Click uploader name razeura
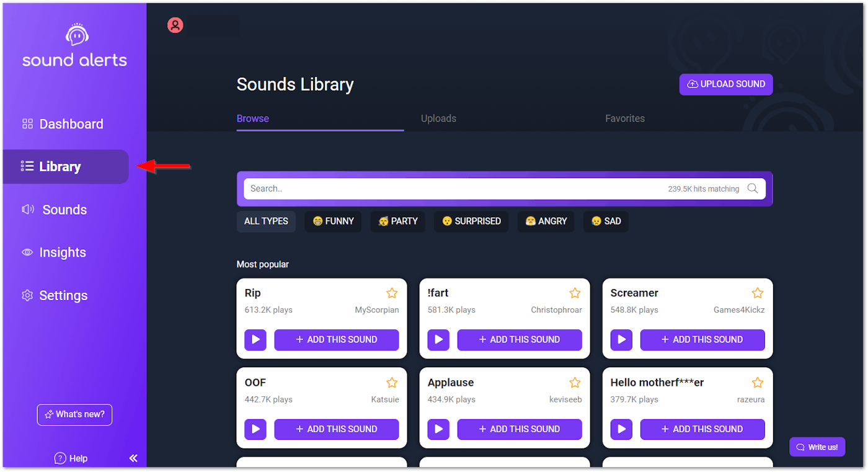Viewport: 868px width, 472px height. coord(751,399)
